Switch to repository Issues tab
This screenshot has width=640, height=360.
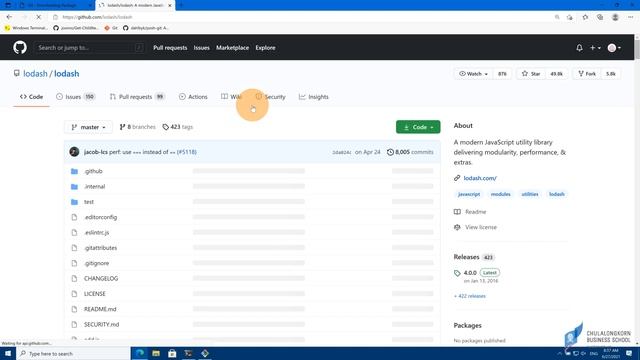click(76, 97)
